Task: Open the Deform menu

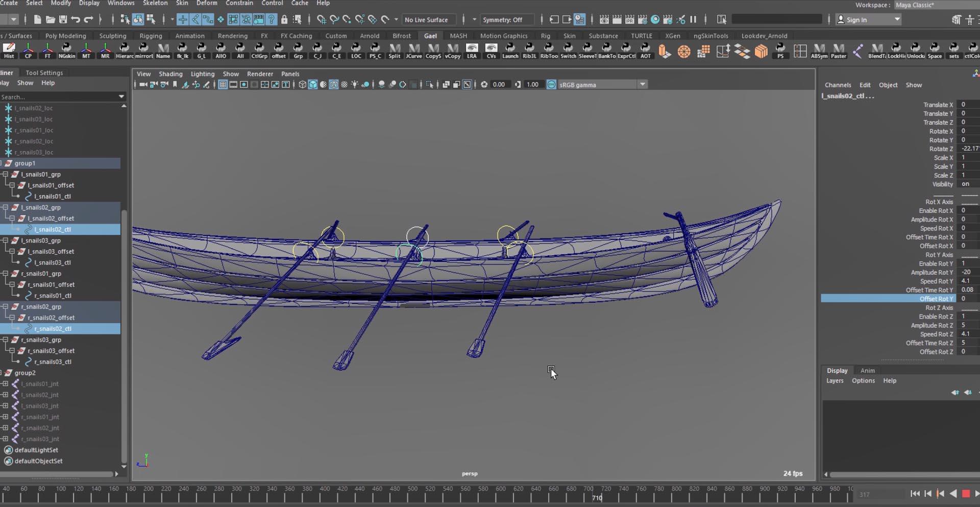Action: (206, 3)
